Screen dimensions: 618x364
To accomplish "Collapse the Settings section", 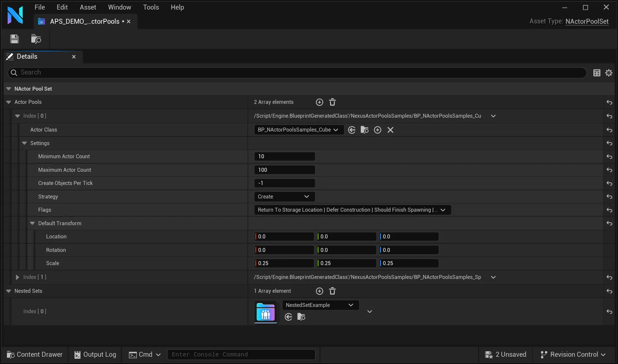I will click(x=24, y=143).
